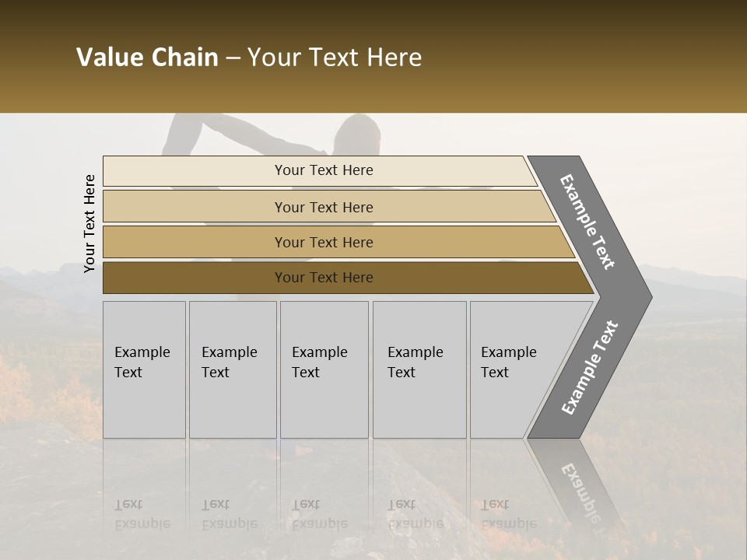
Task: Select "Your Text Here" in the slide title
Action: (335, 58)
